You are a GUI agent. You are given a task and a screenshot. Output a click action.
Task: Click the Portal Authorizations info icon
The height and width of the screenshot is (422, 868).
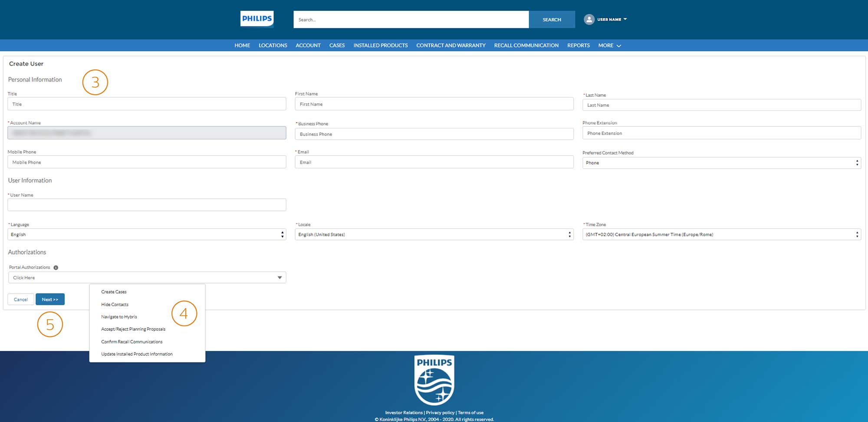56,267
